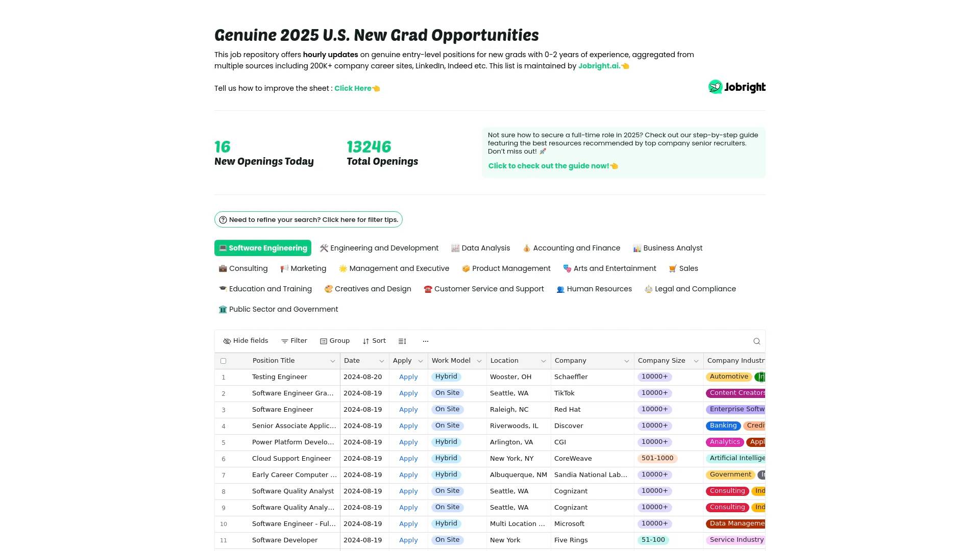Select the Data Analysis tab

click(x=480, y=247)
